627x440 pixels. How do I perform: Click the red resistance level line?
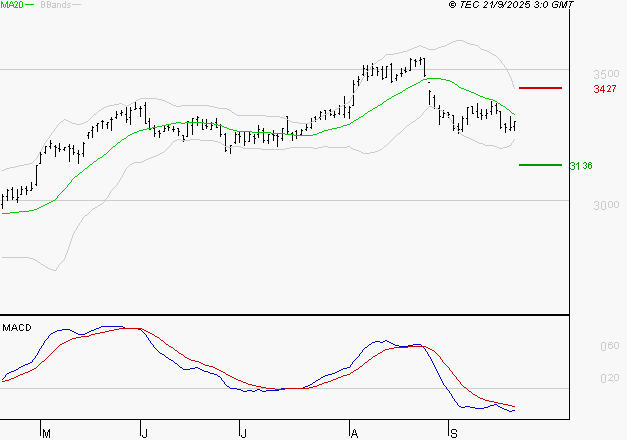coord(540,88)
